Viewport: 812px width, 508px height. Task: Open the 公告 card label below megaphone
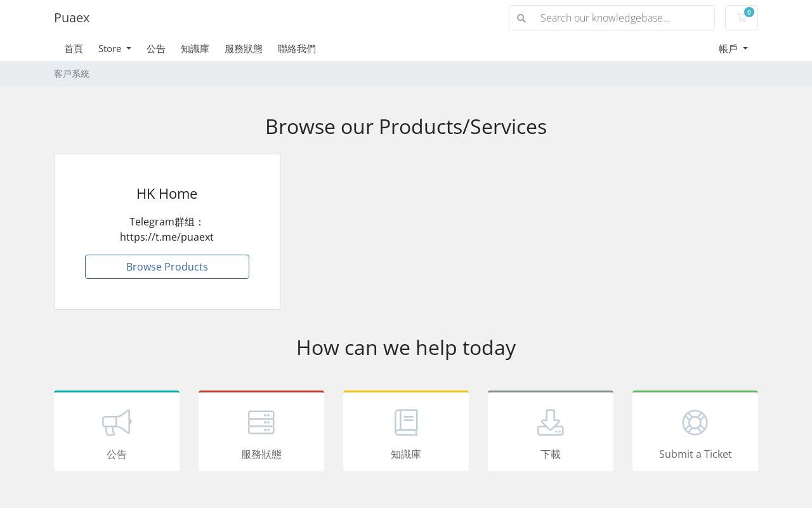coord(117,454)
